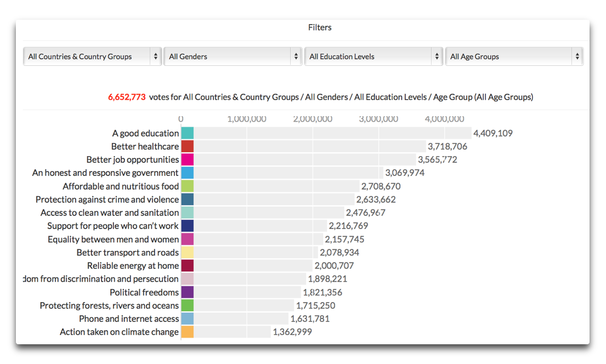Click the Phone and internet access label
Screen dimensions: 606x364
tap(129, 318)
